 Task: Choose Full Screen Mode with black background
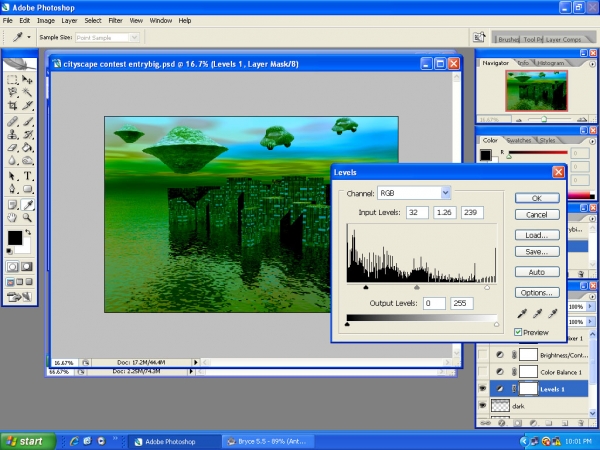coord(29,282)
